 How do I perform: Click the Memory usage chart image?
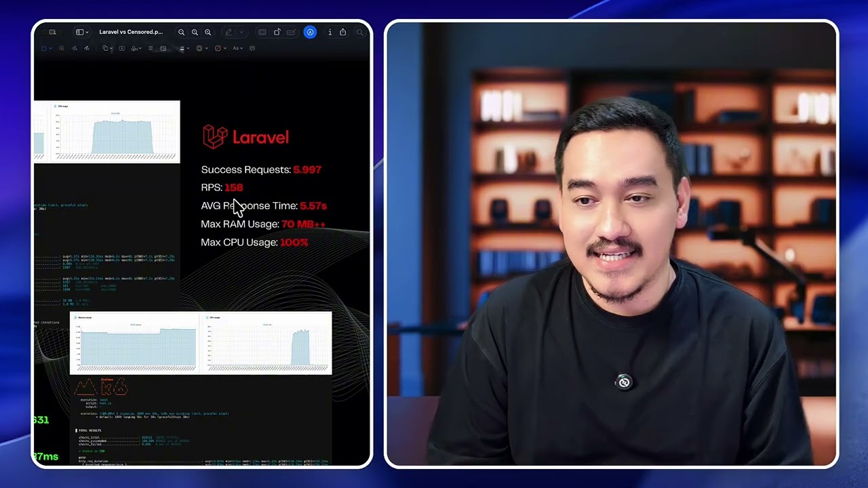[x=135, y=343]
